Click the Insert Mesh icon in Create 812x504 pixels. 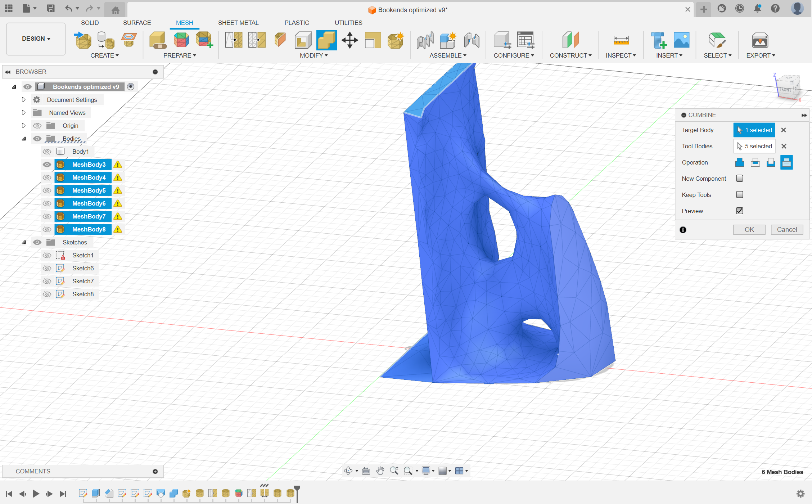pos(83,40)
